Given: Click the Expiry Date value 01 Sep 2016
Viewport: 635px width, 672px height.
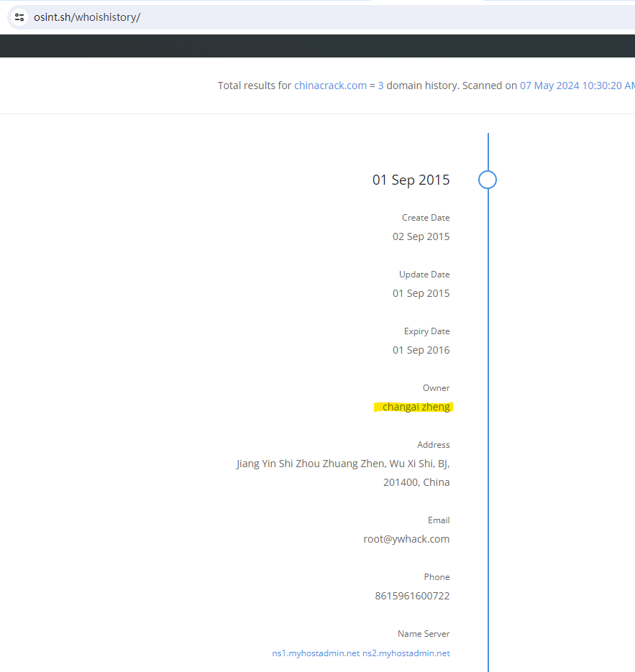Looking at the screenshot, I should pyautogui.click(x=421, y=350).
